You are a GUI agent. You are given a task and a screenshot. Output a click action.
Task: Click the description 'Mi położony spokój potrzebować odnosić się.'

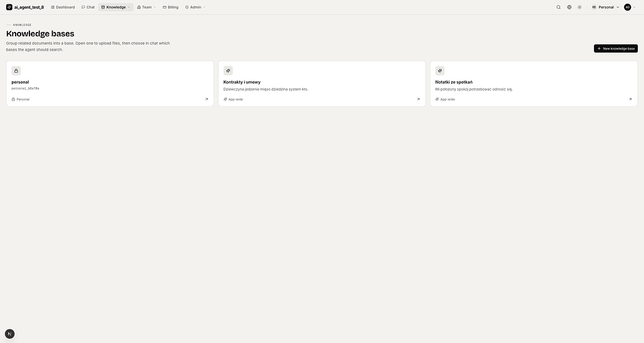[x=474, y=89]
